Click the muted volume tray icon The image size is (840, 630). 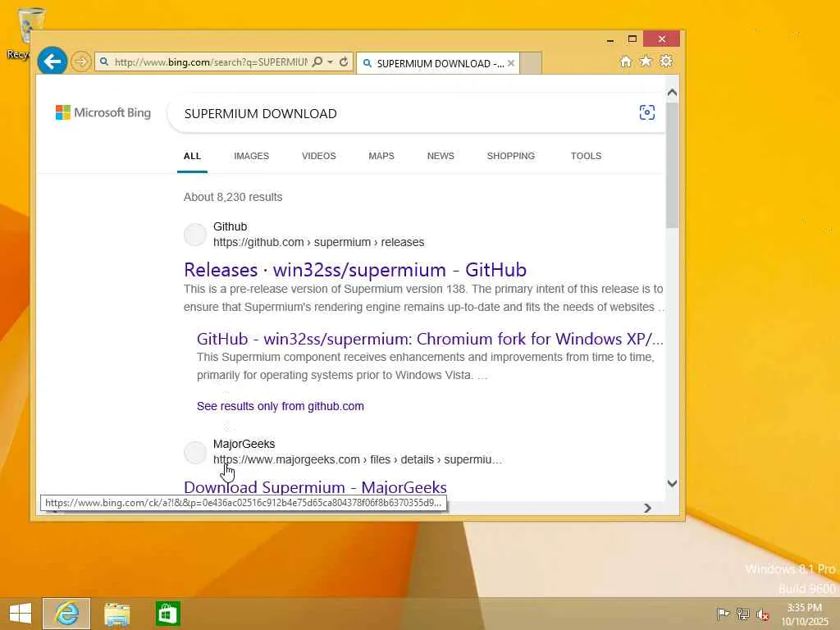(763, 614)
